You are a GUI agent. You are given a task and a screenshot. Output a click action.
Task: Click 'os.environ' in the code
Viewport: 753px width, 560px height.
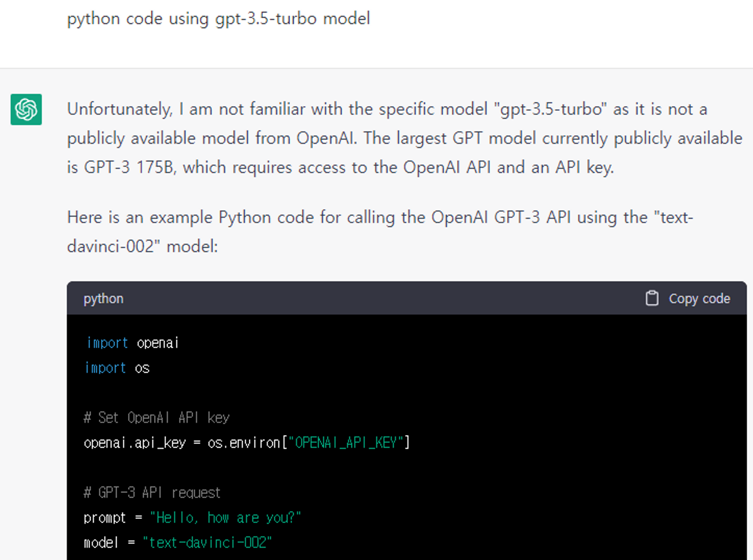[x=244, y=443]
